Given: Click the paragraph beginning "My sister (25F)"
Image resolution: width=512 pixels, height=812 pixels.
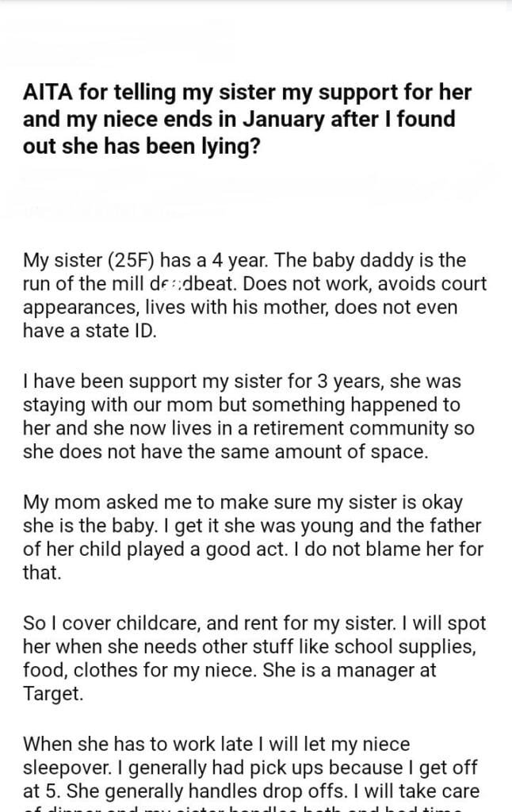Looking at the screenshot, I should point(255,296).
